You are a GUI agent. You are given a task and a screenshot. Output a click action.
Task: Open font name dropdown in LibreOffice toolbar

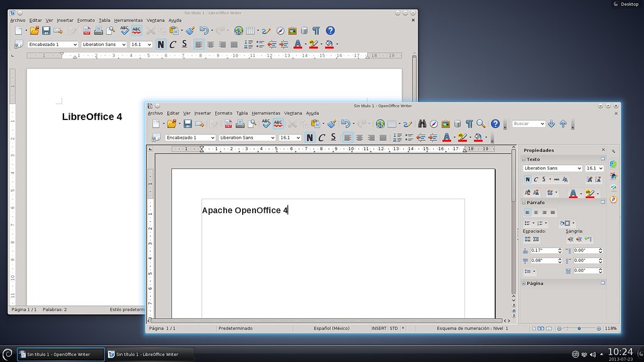coord(124,45)
